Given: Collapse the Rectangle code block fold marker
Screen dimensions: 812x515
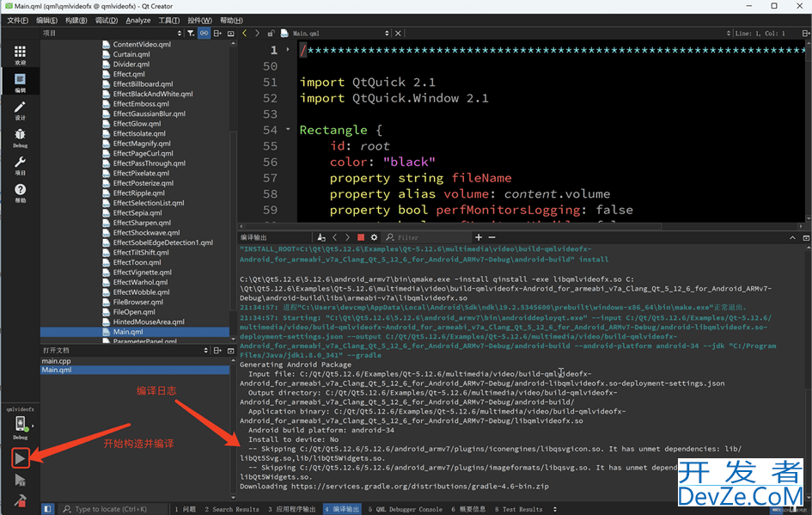Looking at the screenshot, I should (x=288, y=129).
